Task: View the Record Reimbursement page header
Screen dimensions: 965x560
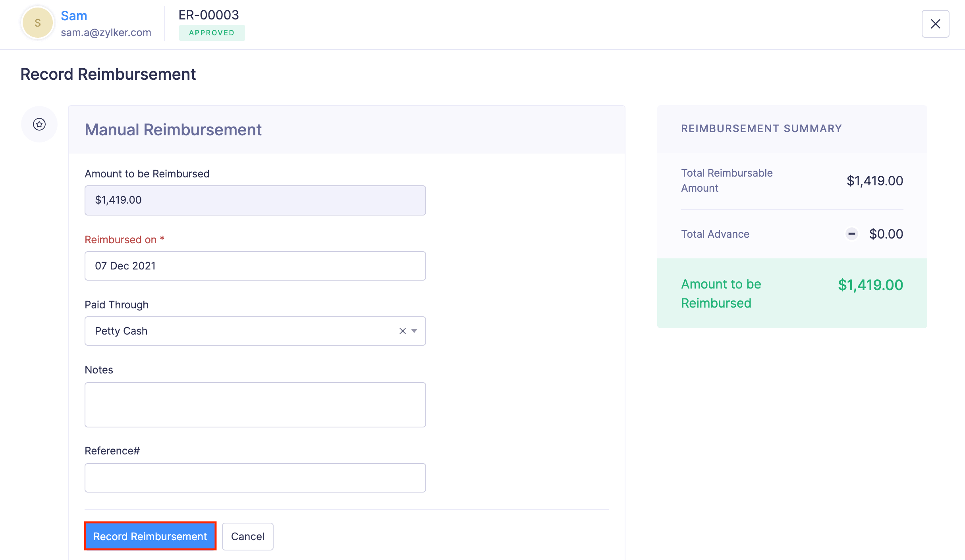Action: (108, 74)
